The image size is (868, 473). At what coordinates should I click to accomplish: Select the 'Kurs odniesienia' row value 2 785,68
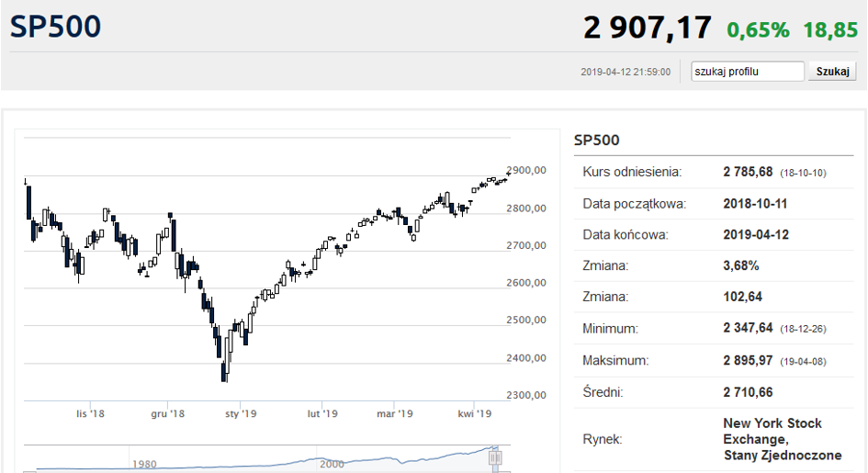[750, 172]
